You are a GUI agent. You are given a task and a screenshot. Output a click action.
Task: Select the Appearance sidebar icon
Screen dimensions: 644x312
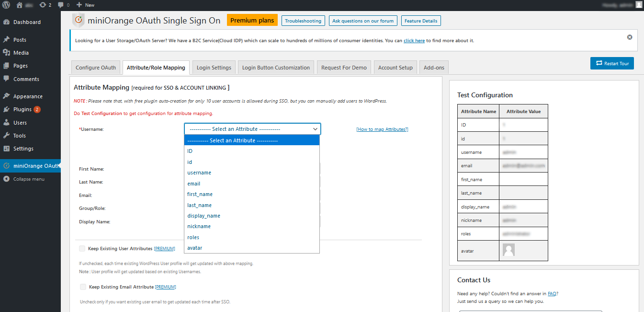pyautogui.click(x=7, y=96)
